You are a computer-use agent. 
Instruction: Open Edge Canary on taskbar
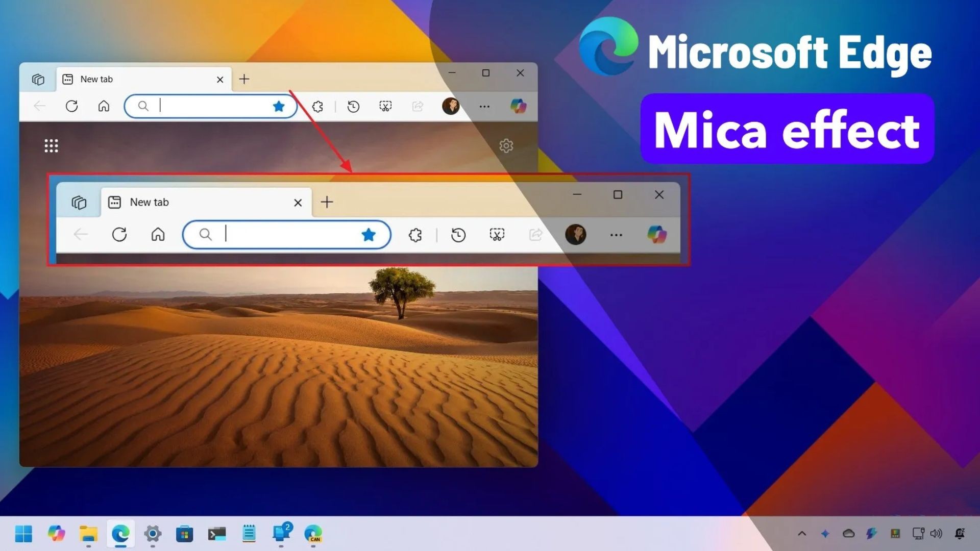[313, 534]
